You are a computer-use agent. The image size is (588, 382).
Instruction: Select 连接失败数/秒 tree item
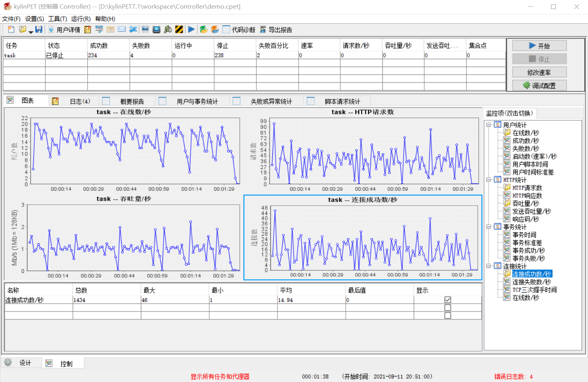[531, 282]
